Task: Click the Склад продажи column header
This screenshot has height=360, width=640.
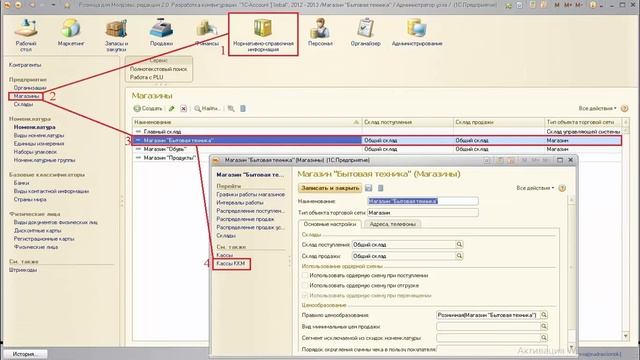Action: [499, 122]
